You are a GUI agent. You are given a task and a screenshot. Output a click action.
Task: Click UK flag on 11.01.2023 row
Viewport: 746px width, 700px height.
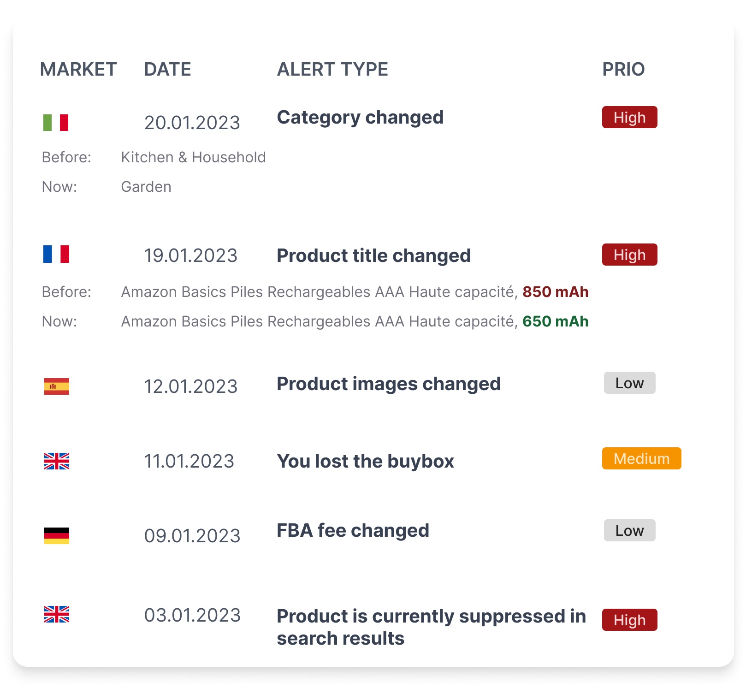(x=56, y=461)
